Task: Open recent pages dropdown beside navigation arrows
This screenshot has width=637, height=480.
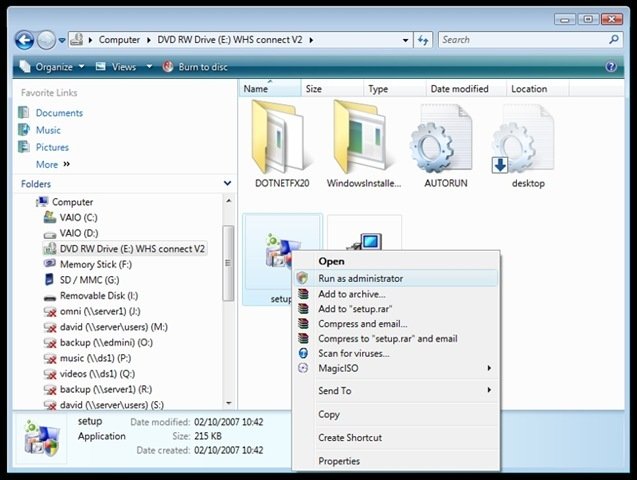Action: (x=62, y=40)
